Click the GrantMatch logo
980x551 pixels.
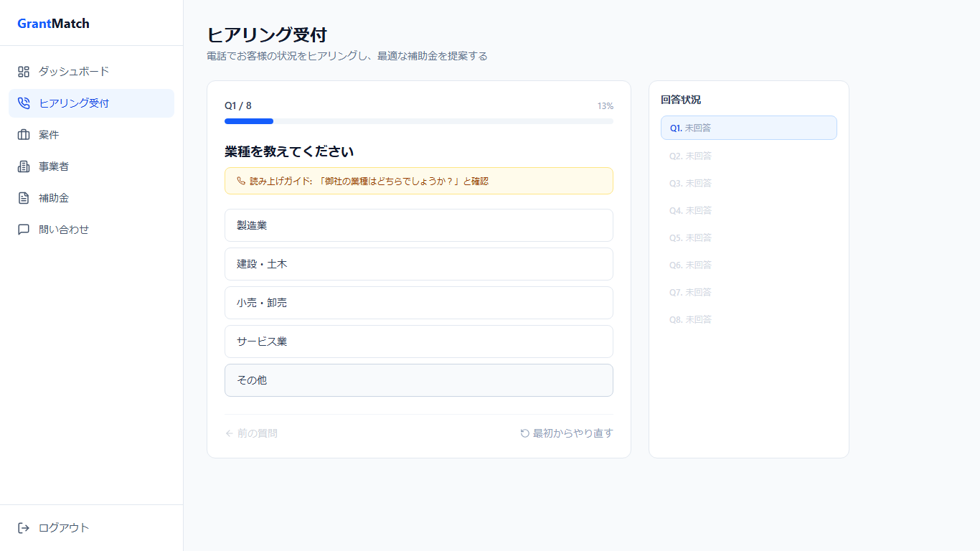[x=52, y=23]
